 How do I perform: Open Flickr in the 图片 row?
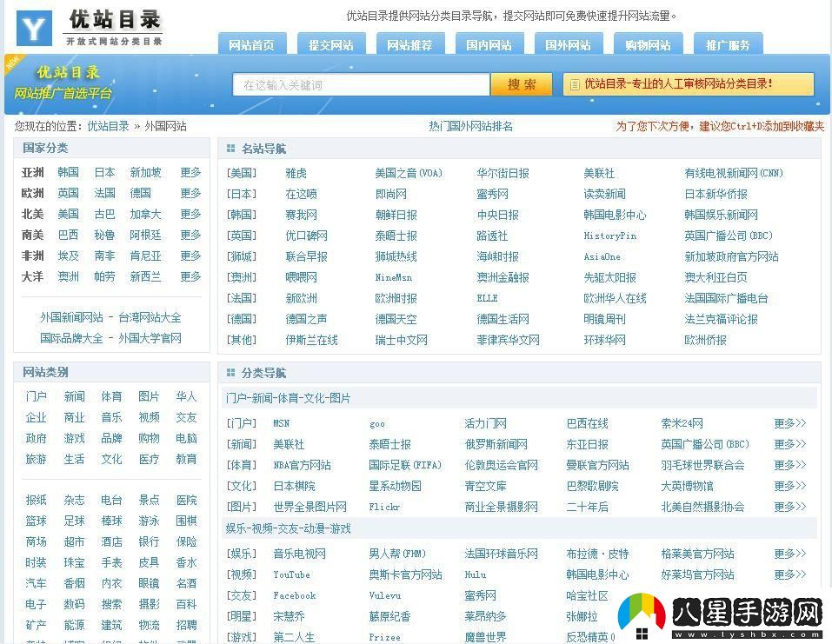[384, 507]
